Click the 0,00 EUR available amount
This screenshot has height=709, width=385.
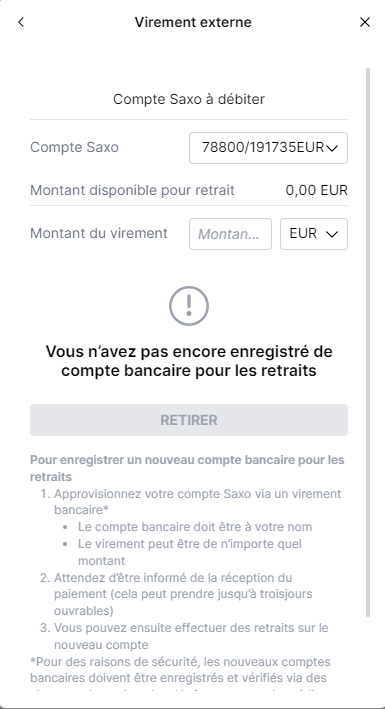pos(317,190)
